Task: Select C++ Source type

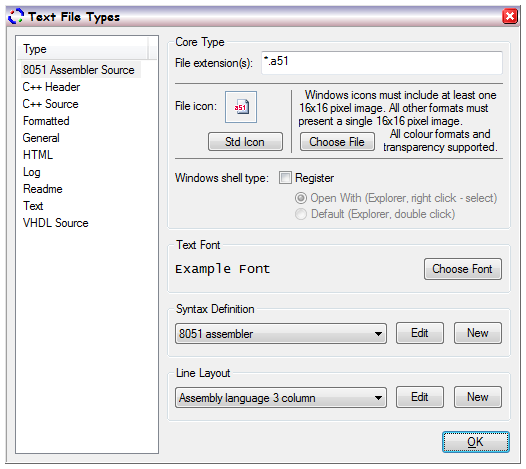Action: (x=51, y=104)
